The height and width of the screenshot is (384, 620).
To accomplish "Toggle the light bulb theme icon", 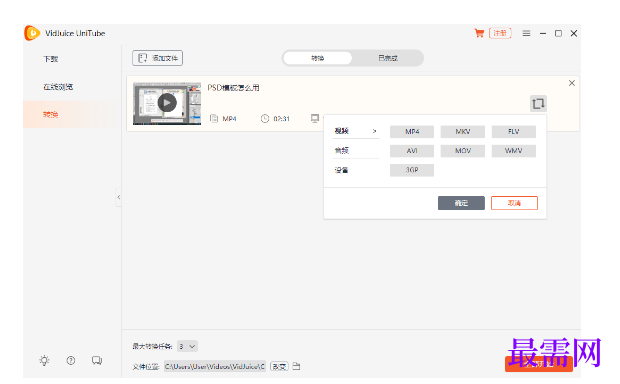I will (44, 360).
